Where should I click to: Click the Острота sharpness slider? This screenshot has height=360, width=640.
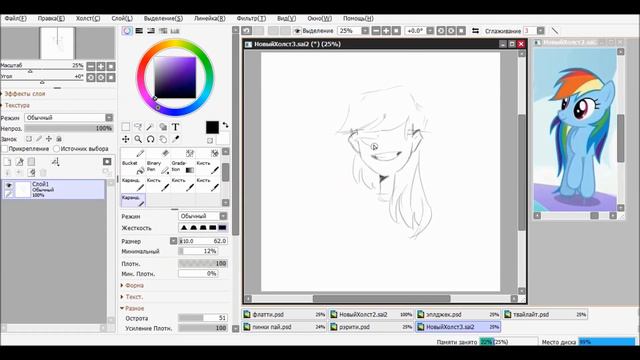203,318
